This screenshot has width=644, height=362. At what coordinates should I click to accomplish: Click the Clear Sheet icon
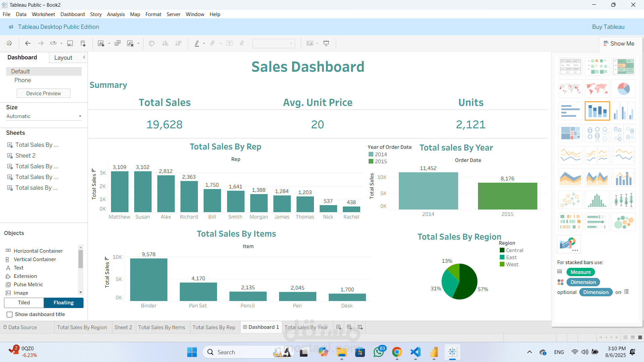point(130,43)
